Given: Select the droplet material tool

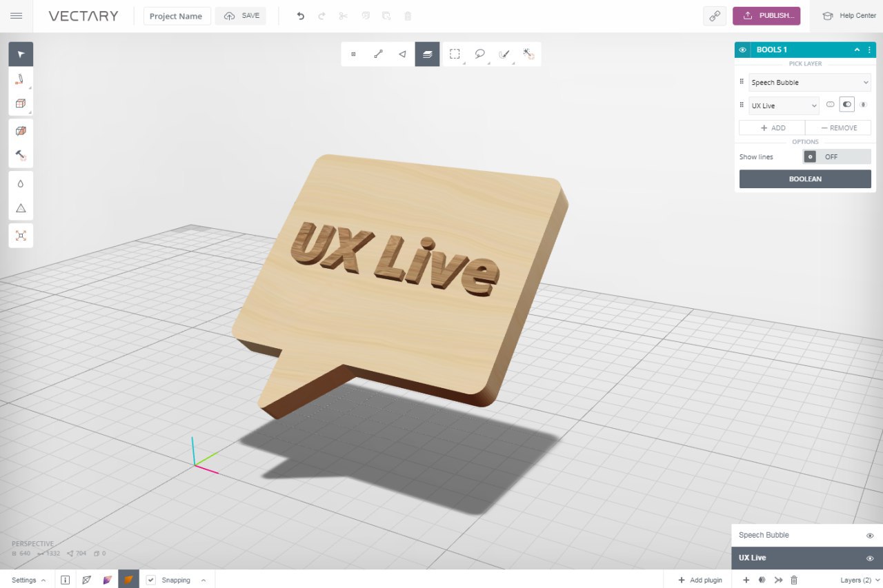Looking at the screenshot, I should tap(21, 183).
